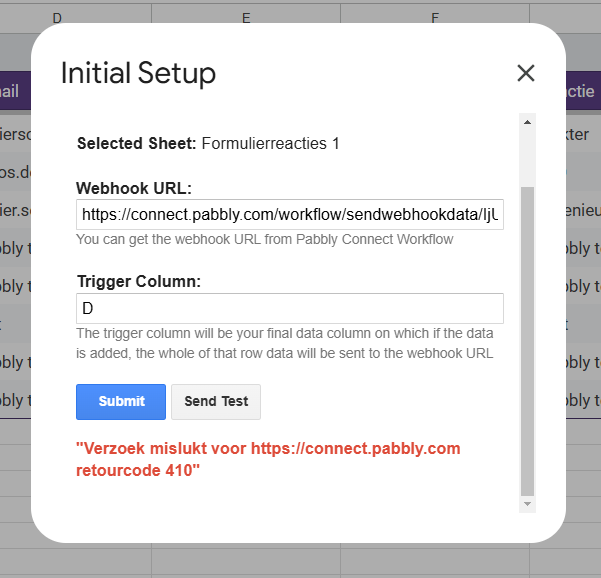Click the trigger column description text
601x578 pixels.
[285, 343]
